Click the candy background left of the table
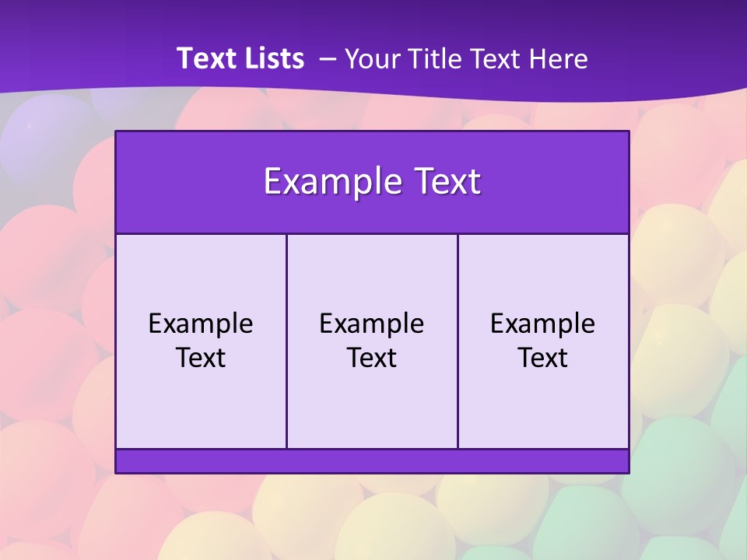Viewport: 747px width, 560px height. click(54, 311)
